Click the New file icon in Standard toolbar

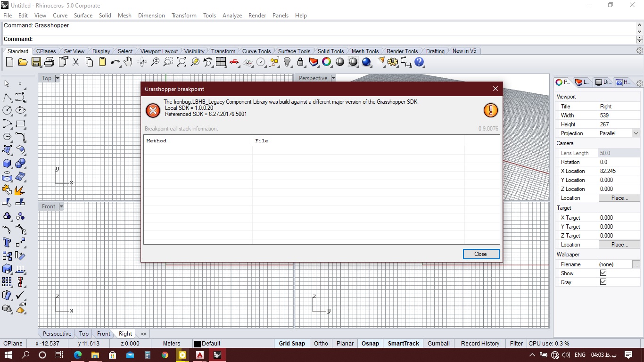pyautogui.click(x=9, y=62)
